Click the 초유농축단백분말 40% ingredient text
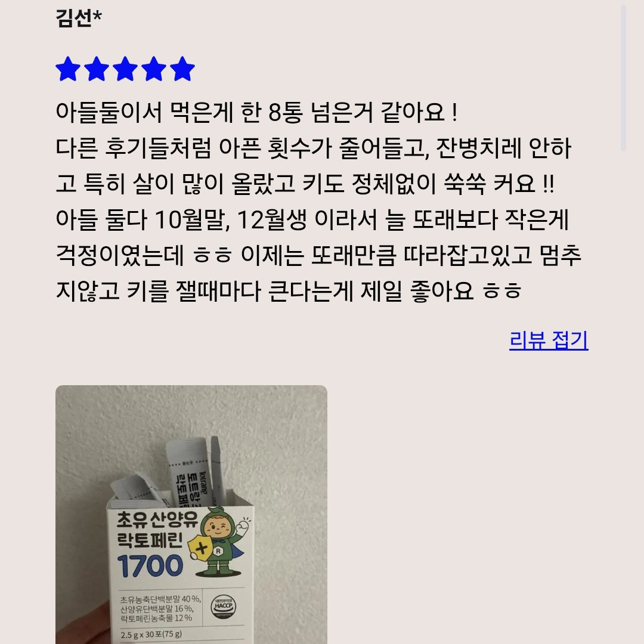Viewport: 644px width, 644px height. pyautogui.click(x=160, y=599)
